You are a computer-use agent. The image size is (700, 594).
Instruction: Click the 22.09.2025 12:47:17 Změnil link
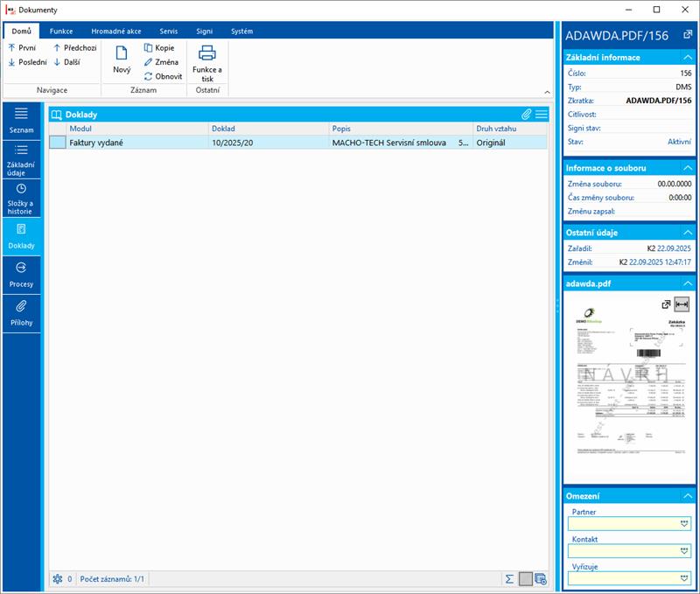[x=660, y=262]
